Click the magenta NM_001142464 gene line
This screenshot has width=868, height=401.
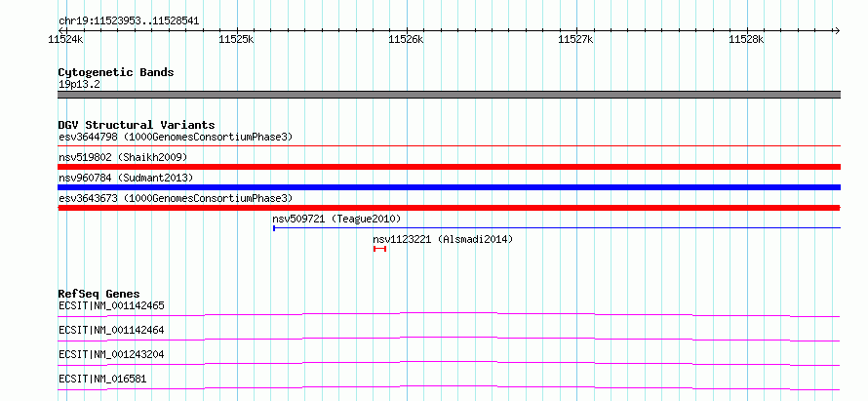(449, 339)
